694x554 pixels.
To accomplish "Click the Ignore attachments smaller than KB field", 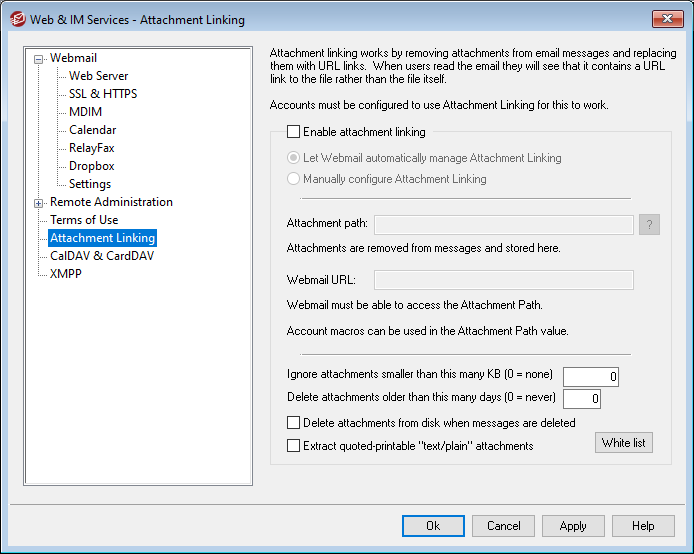I will tap(591, 377).
